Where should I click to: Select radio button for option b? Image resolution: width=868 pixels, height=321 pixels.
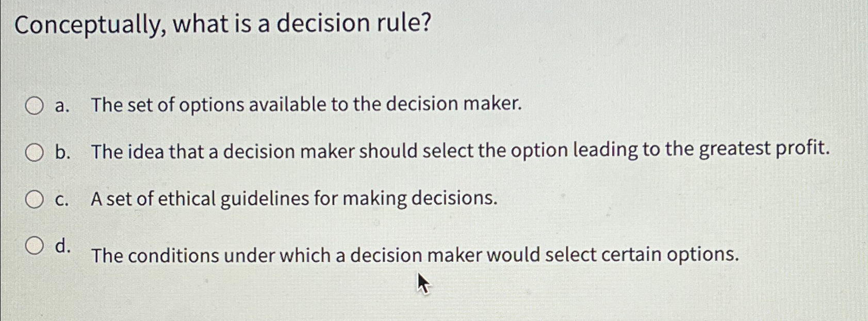pyautogui.click(x=35, y=152)
